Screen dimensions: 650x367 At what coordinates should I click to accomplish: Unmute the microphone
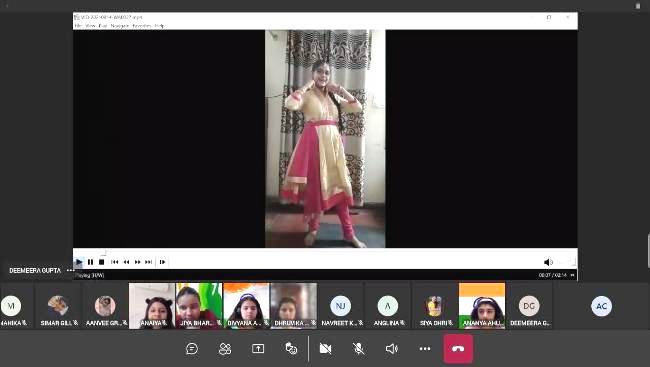click(359, 349)
